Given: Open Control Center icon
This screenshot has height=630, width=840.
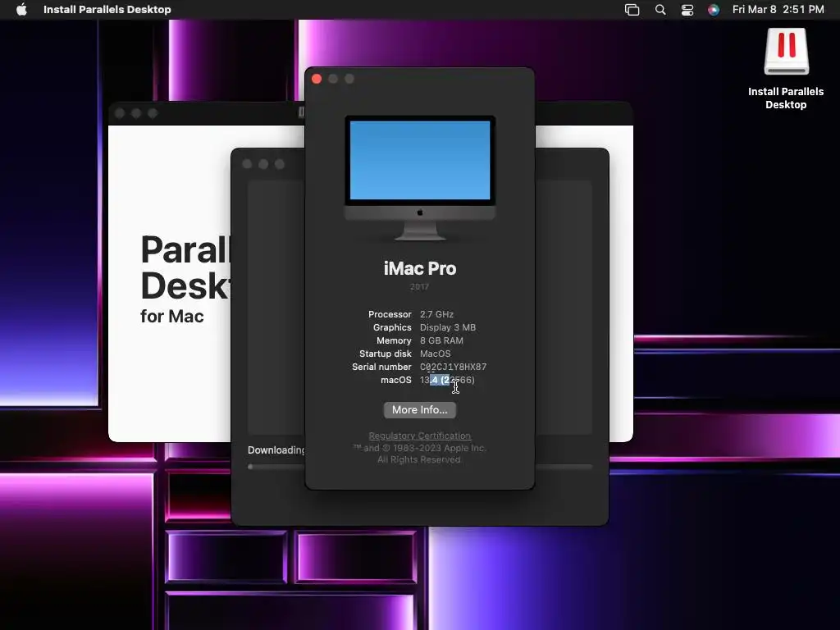Looking at the screenshot, I should click(687, 10).
